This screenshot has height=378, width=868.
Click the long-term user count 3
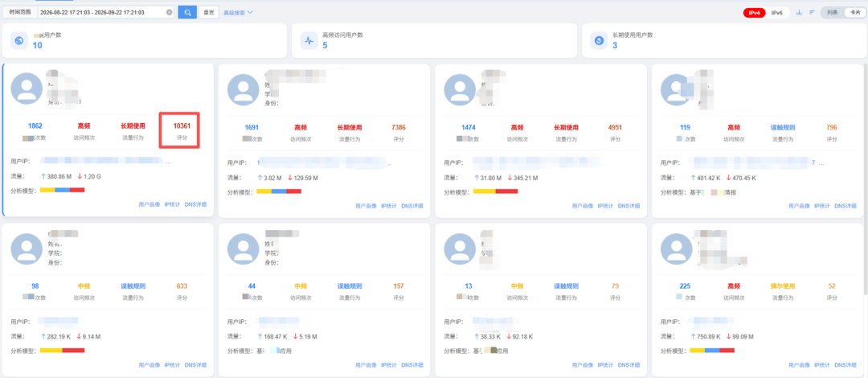615,46
